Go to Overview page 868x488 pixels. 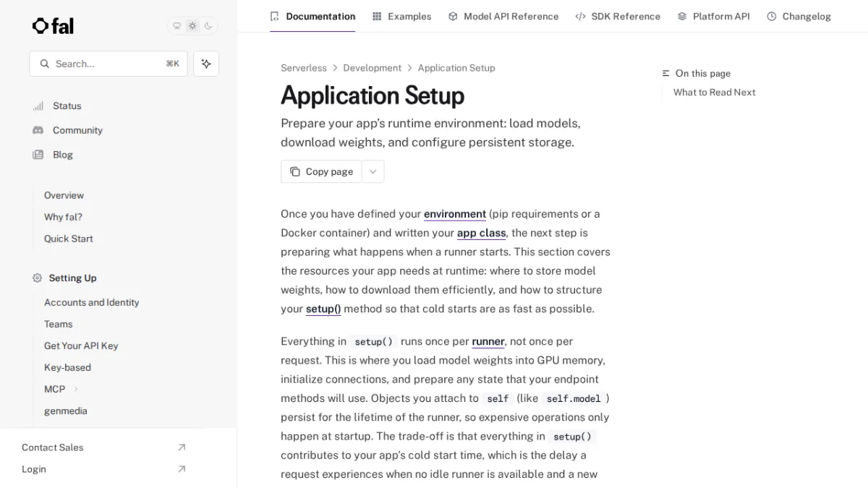pos(64,195)
